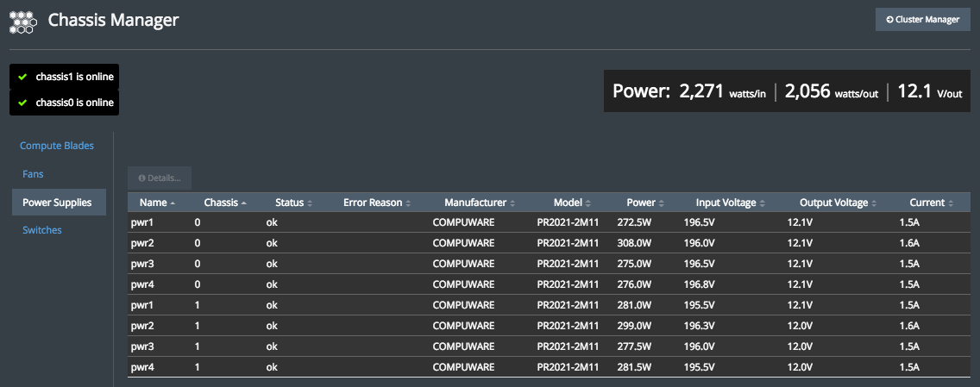Screen dimensions: 980x387
Task: Sort by Model column
Action: click(x=587, y=203)
